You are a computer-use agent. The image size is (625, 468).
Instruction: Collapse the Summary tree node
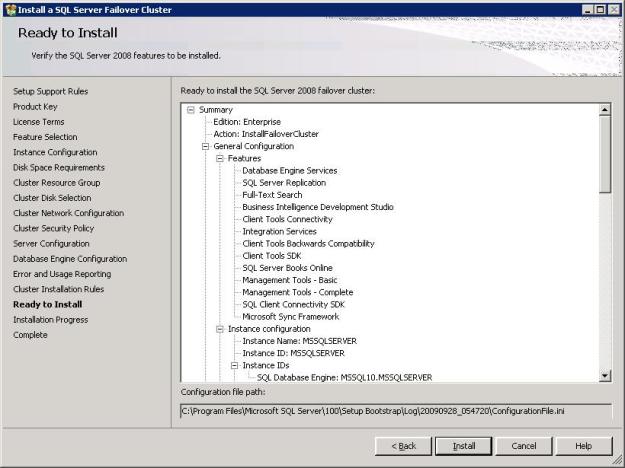[x=190, y=109]
